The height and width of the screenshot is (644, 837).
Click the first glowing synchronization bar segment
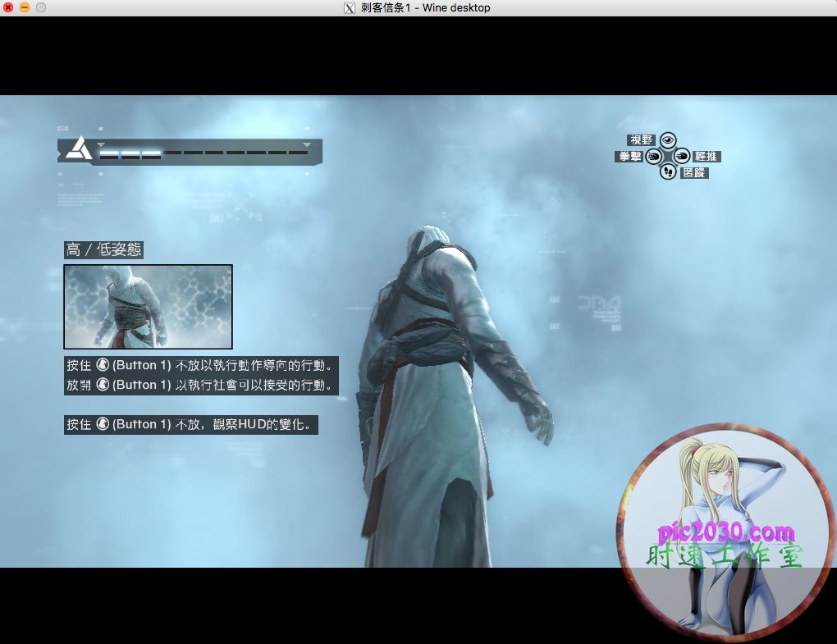(109, 153)
